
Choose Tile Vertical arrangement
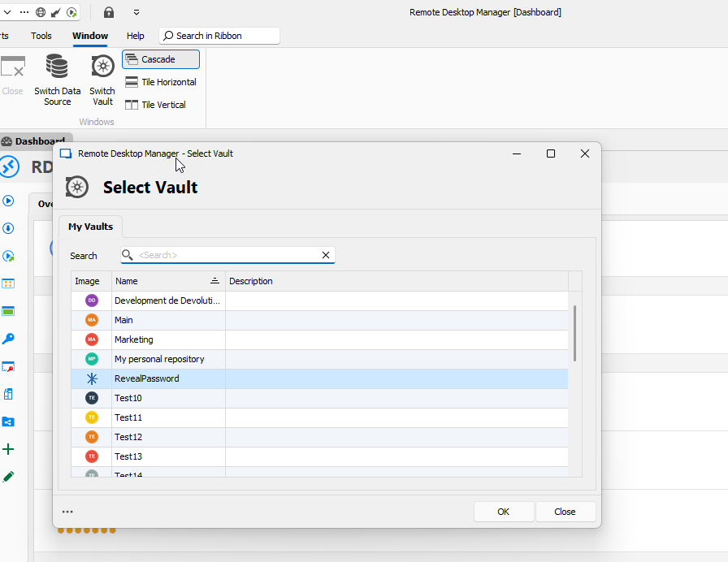coord(155,105)
